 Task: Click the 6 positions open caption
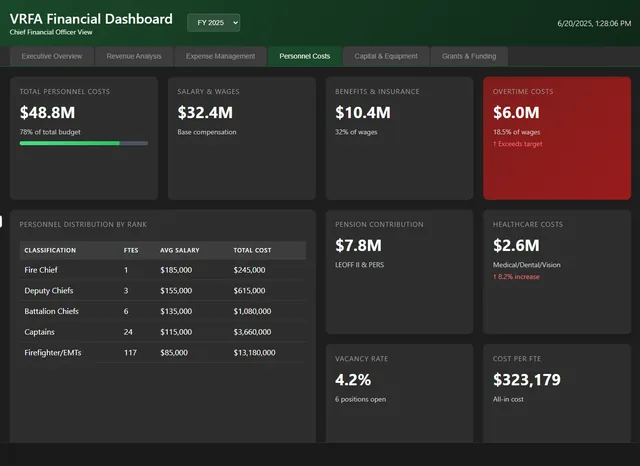(x=360, y=399)
